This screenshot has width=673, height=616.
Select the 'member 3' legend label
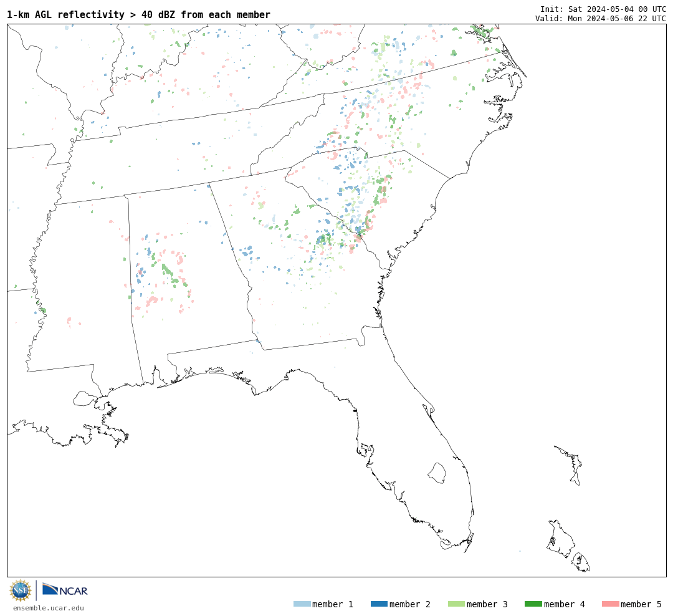(487, 604)
